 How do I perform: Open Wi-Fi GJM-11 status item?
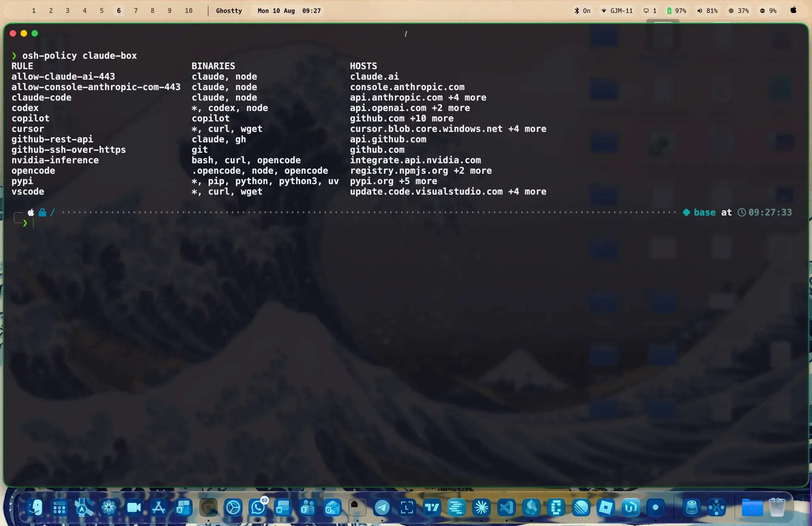[x=617, y=11]
